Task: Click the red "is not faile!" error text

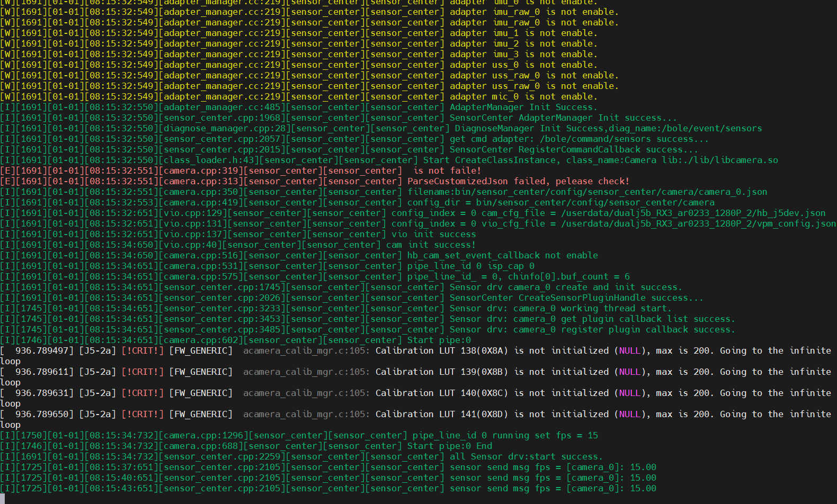Action: tap(447, 170)
